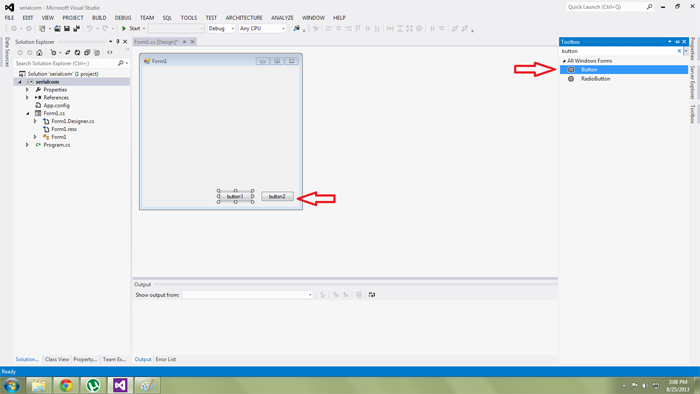The height and width of the screenshot is (394, 700).
Task: Start debugging with the green Start button
Action: pos(131,28)
